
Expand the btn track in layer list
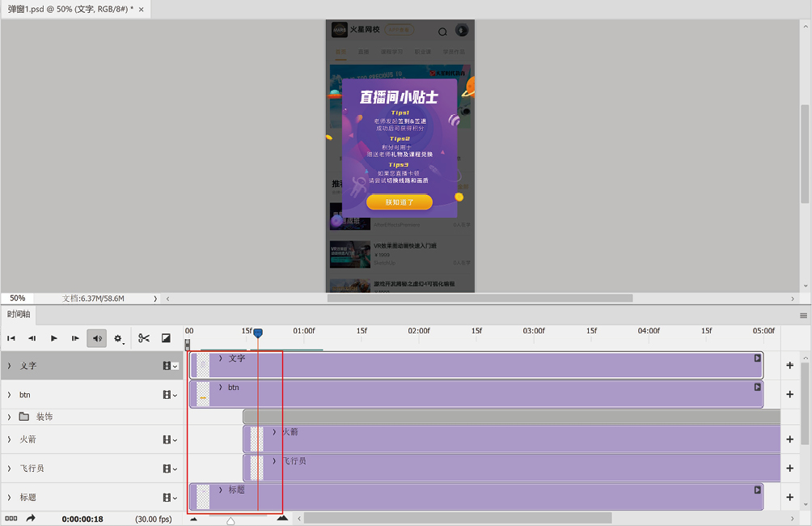pos(10,395)
